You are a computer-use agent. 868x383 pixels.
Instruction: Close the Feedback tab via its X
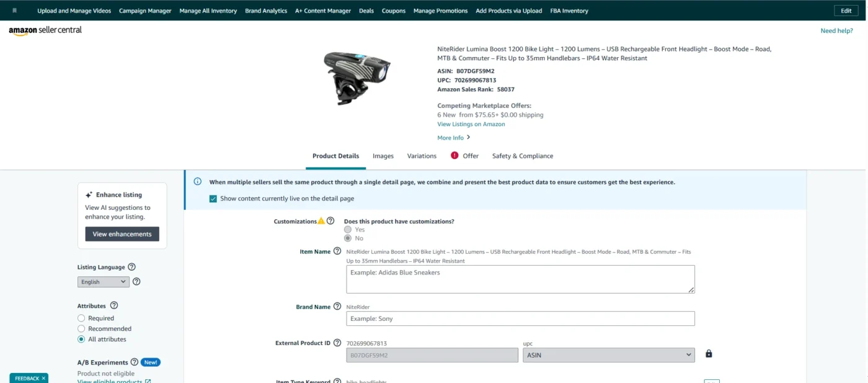tap(43, 378)
